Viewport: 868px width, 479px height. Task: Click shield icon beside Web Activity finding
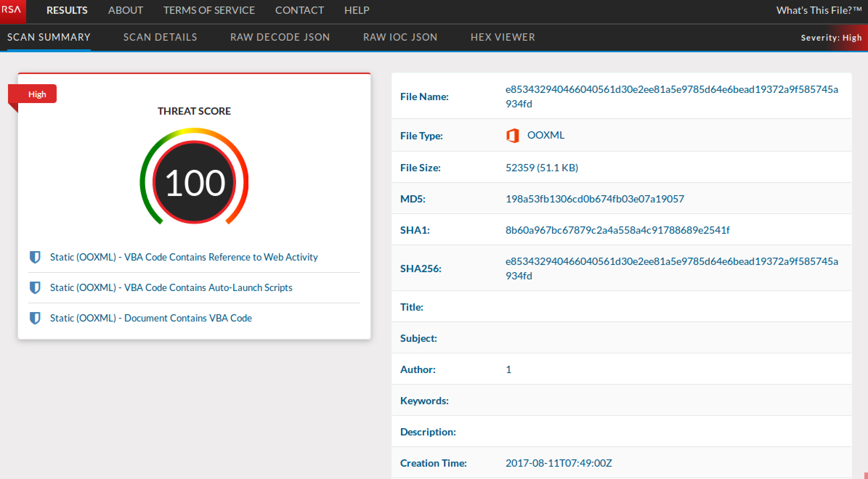(35, 257)
